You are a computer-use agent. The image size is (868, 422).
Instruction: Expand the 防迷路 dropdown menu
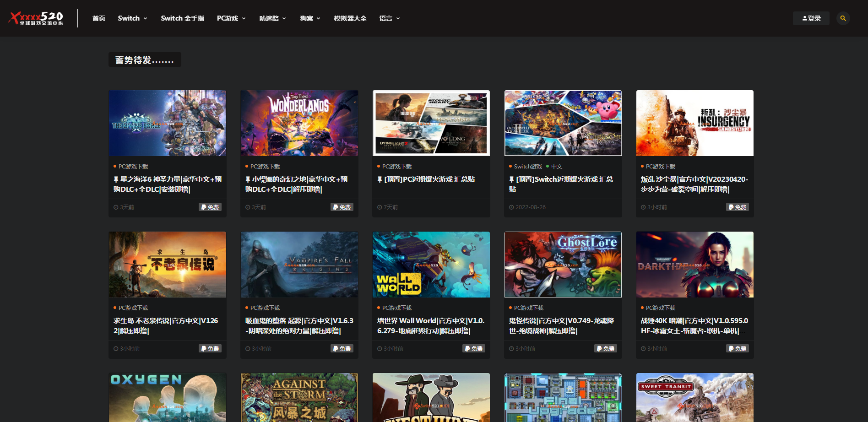(272, 18)
